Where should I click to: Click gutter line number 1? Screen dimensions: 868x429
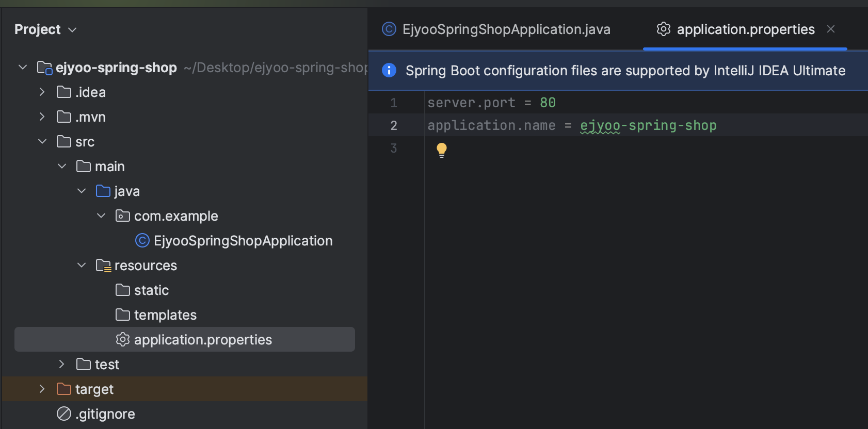(394, 103)
